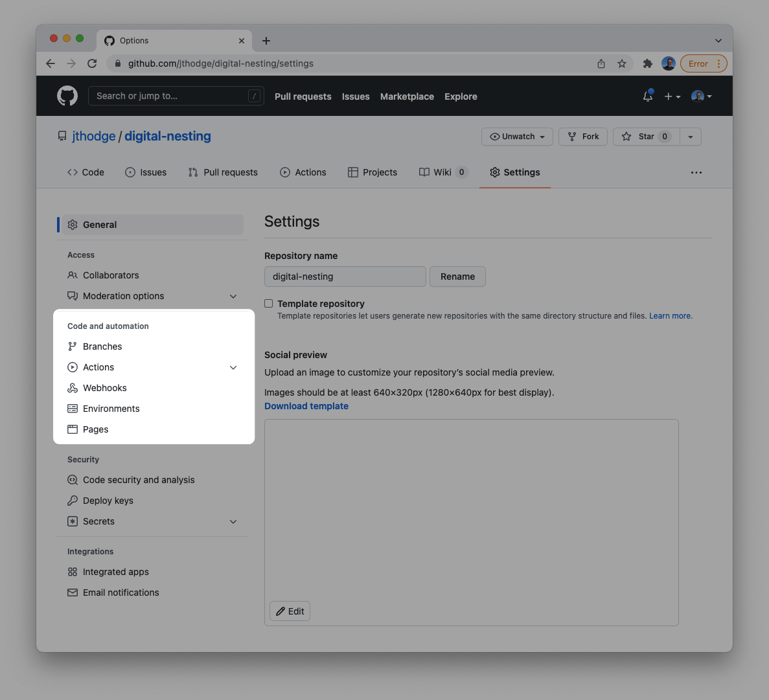Expand Actions submenu in sidebar
769x700 pixels.
[233, 368]
